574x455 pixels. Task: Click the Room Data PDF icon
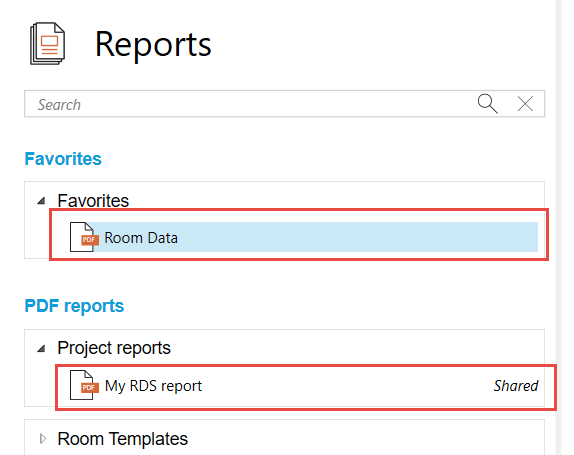[x=84, y=237]
